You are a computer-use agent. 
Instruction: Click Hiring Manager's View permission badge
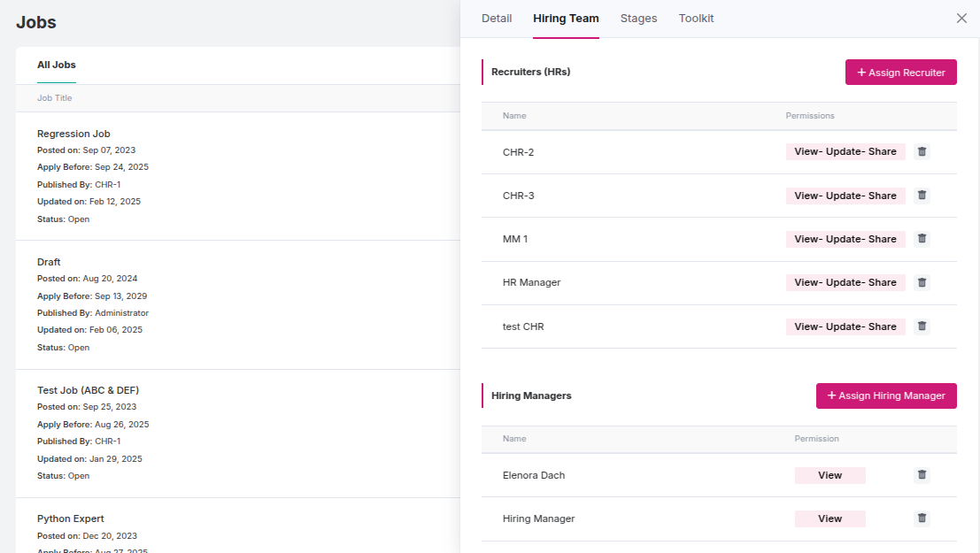click(830, 518)
